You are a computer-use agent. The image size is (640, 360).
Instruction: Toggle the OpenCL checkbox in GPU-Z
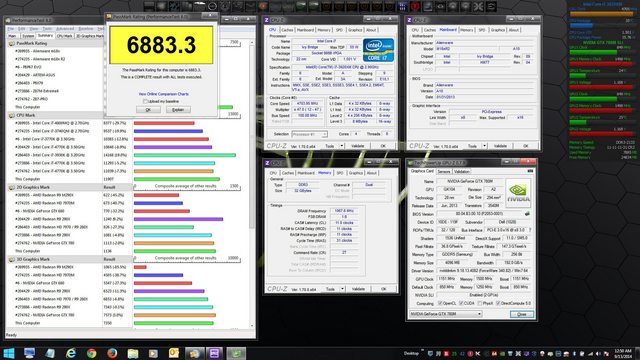[440, 303]
